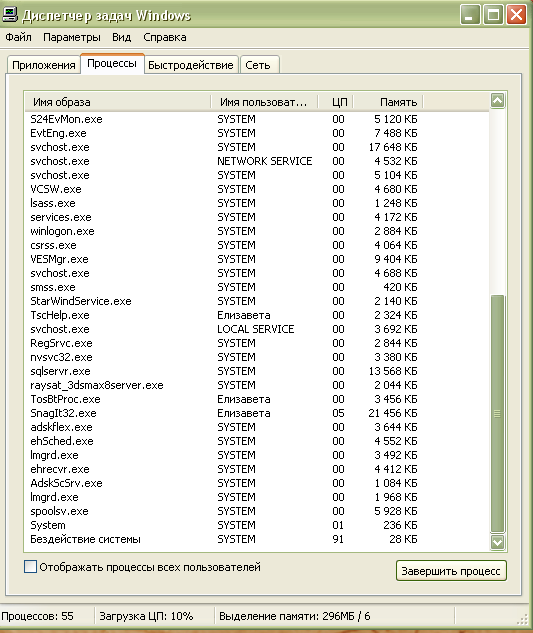Sort by Имя образа column header
The image size is (533, 633).
click(118, 102)
